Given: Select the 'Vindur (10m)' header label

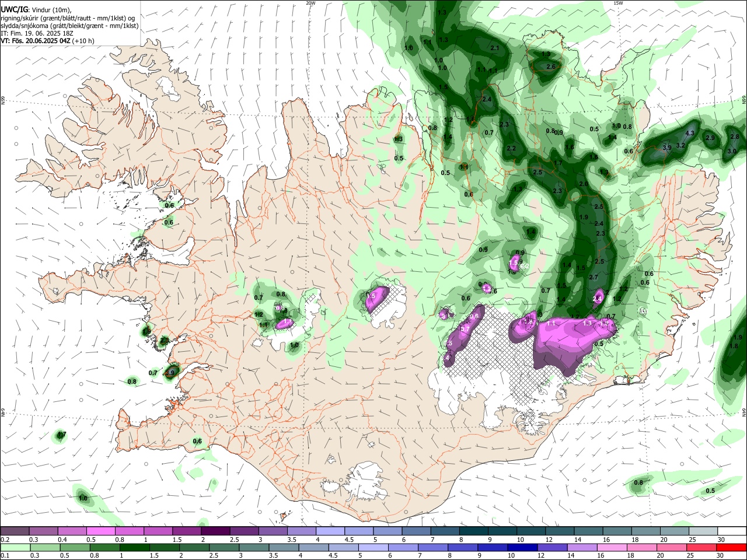Looking at the screenshot, I should [x=51, y=10].
